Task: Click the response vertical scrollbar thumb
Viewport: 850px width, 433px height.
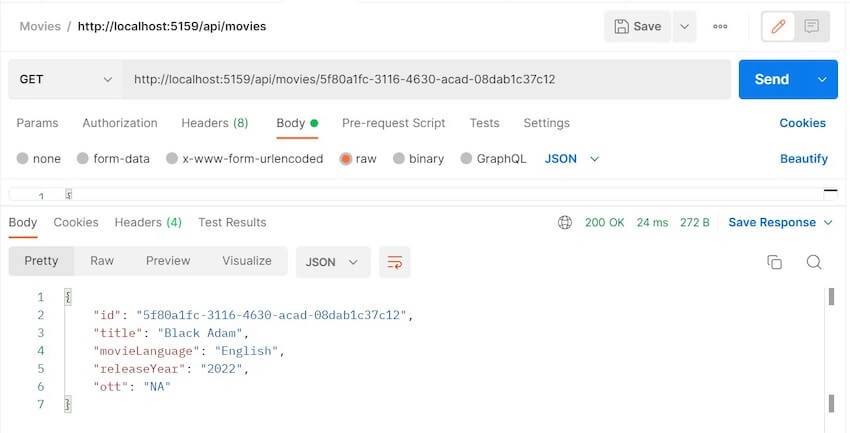Action: 831,296
